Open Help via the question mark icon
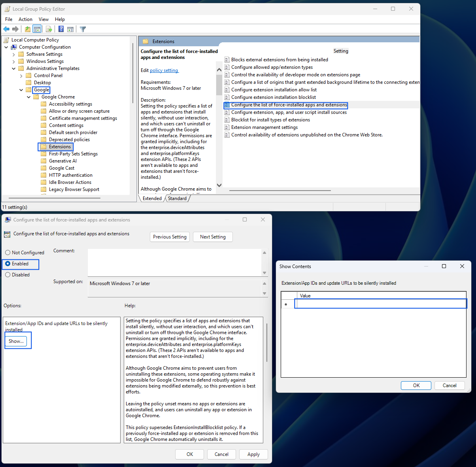 click(x=61, y=29)
